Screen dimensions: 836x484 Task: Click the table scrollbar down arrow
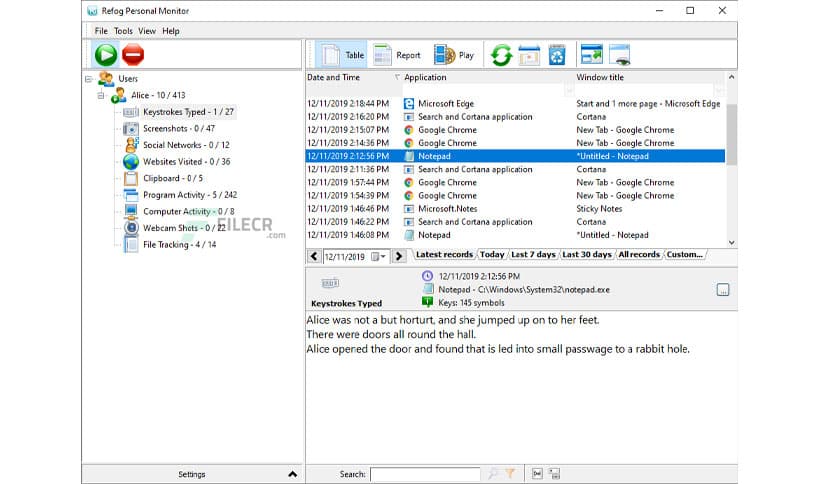(732, 243)
